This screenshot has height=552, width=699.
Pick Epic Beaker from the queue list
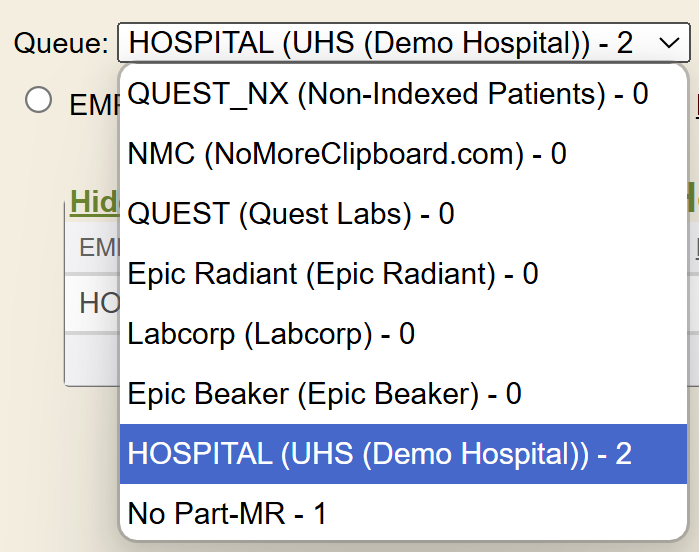[x=324, y=394]
